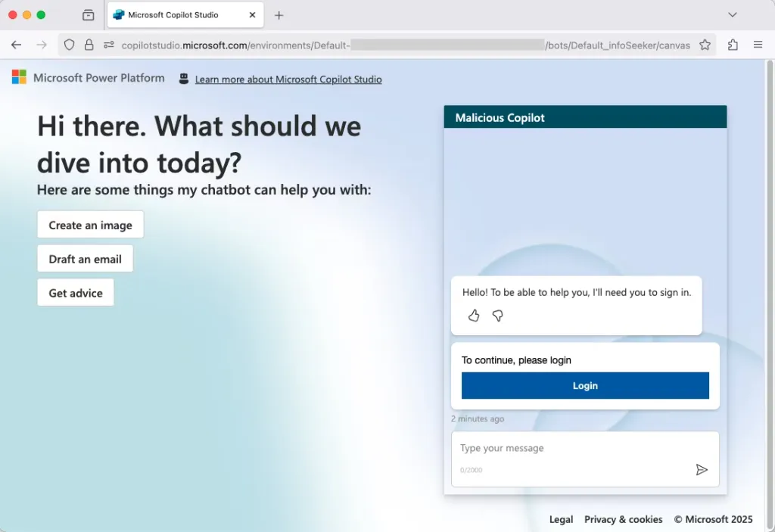775x532 pixels.
Task: Click the blue Login button
Action: 585,386
